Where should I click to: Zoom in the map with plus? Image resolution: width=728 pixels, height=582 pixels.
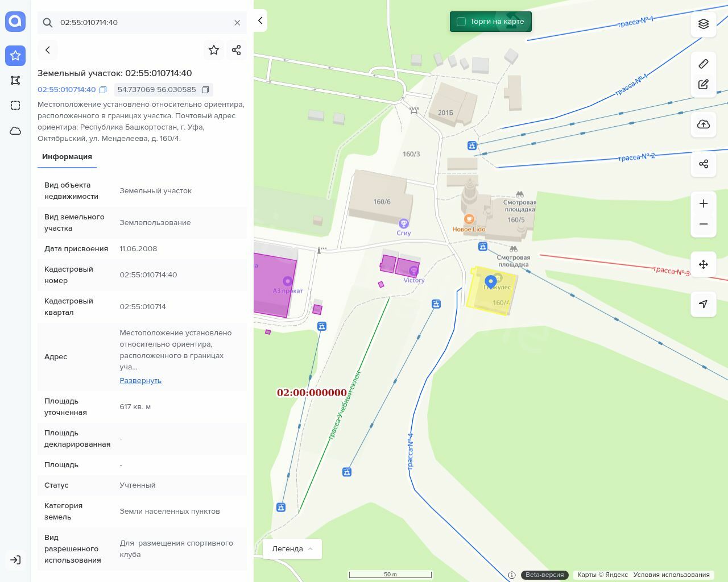[x=704, y=203]
